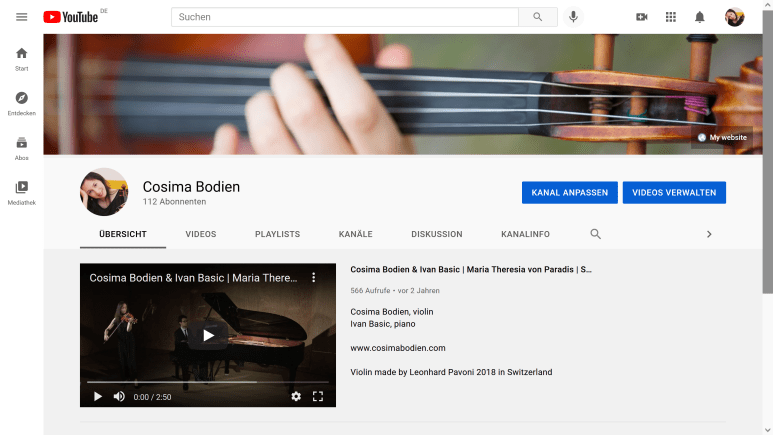Open the create video camera icon
This screenshot has height=435, width=773.
pos(642,17)
